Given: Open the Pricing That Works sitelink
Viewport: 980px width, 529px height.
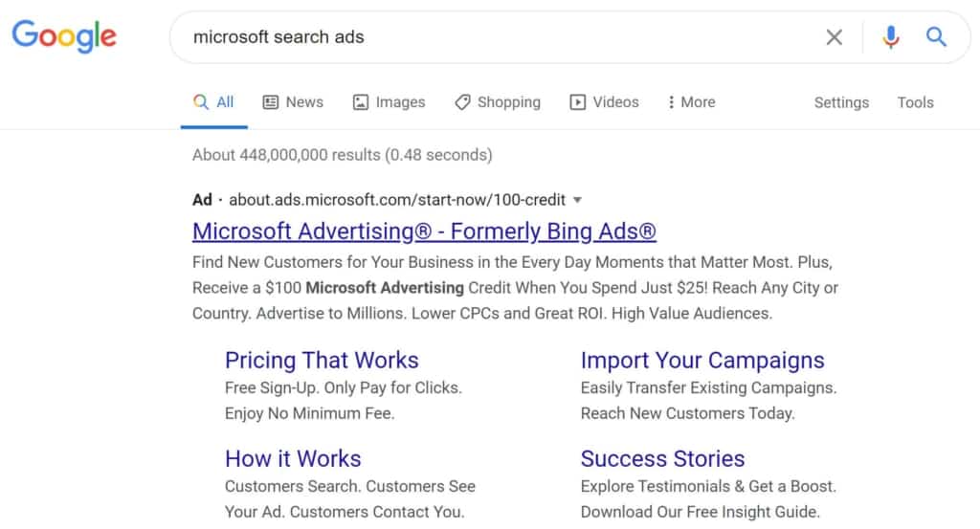Looking at the screenshot, I should tap(322, 361).
